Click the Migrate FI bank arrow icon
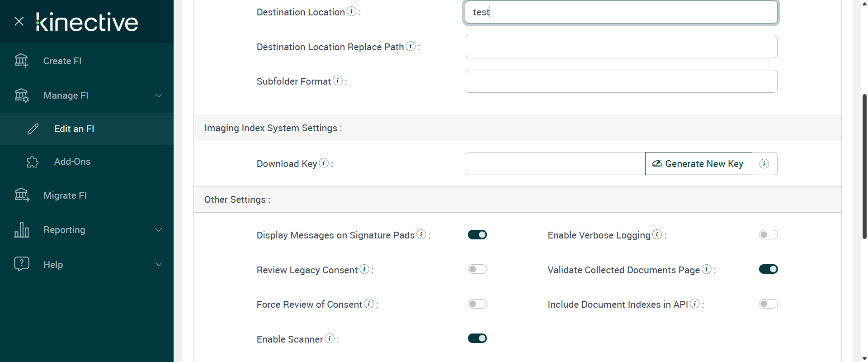Screen dimensions: 868x362 point(22,195)
